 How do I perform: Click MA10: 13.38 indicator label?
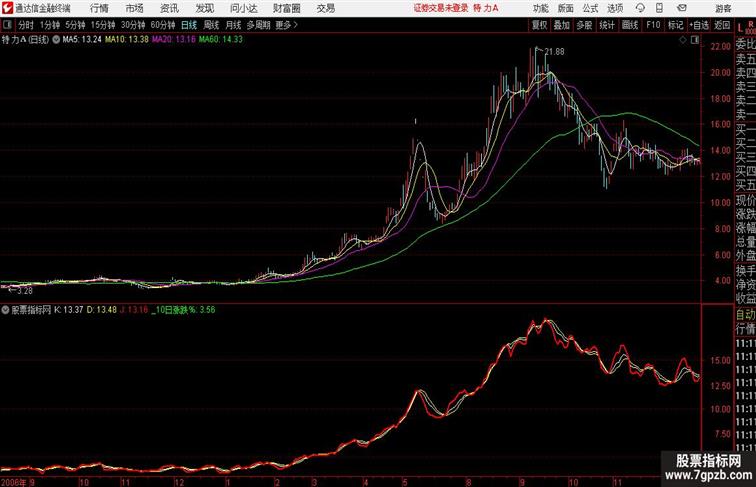click(127, 40)
